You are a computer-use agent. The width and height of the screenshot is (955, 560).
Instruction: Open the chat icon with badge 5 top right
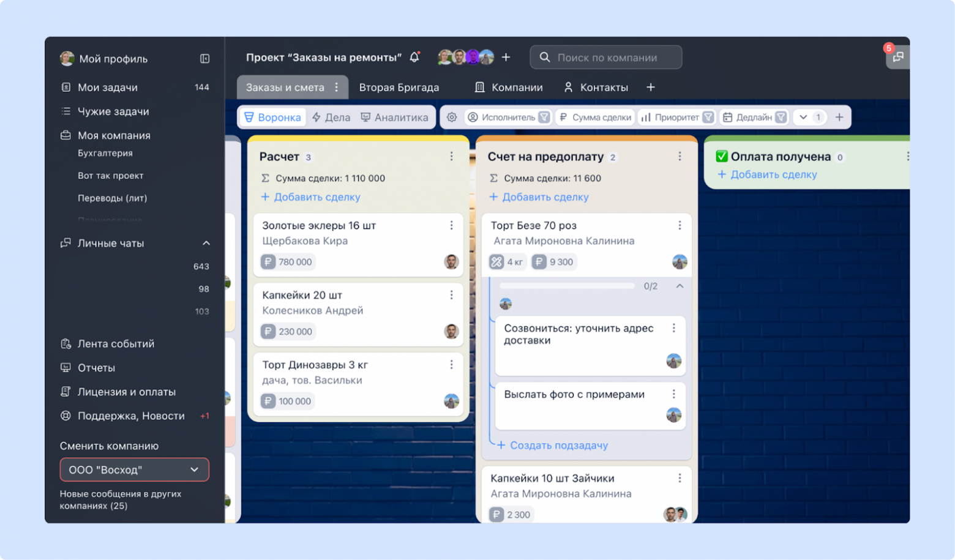point(897,57)
